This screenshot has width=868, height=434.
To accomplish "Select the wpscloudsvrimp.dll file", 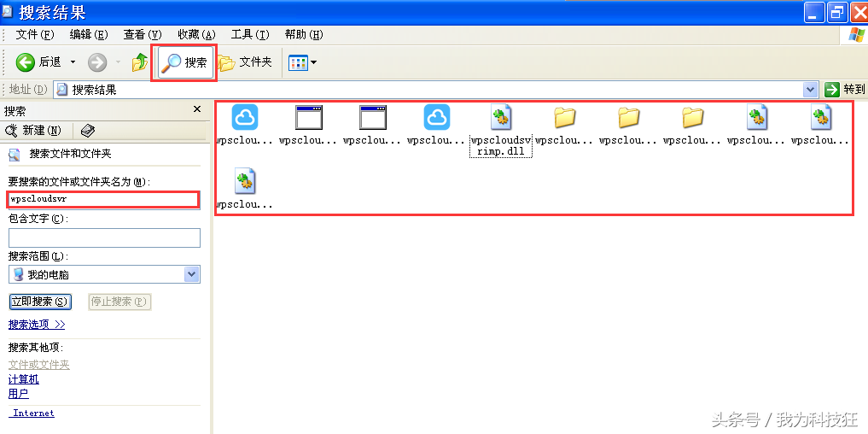I will (x=500, y=130).
